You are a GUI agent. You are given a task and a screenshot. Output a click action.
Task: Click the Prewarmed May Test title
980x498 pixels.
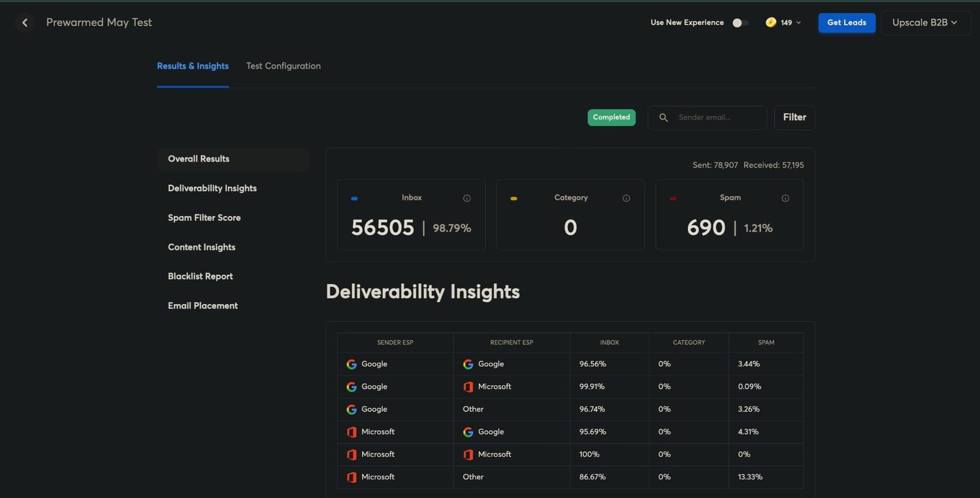pyautogui.click(x=99, y=22)
